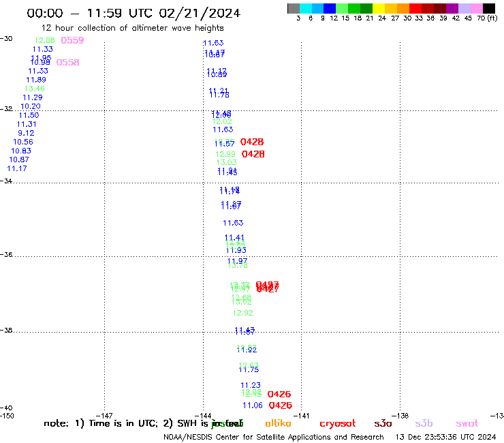Click the wave height value '11.29'

33,97
